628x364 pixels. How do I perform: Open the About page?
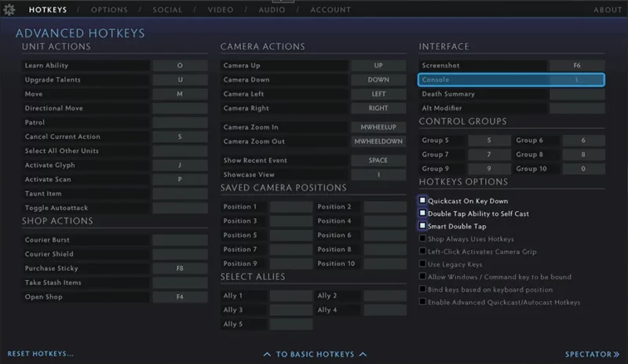(608, 9)
